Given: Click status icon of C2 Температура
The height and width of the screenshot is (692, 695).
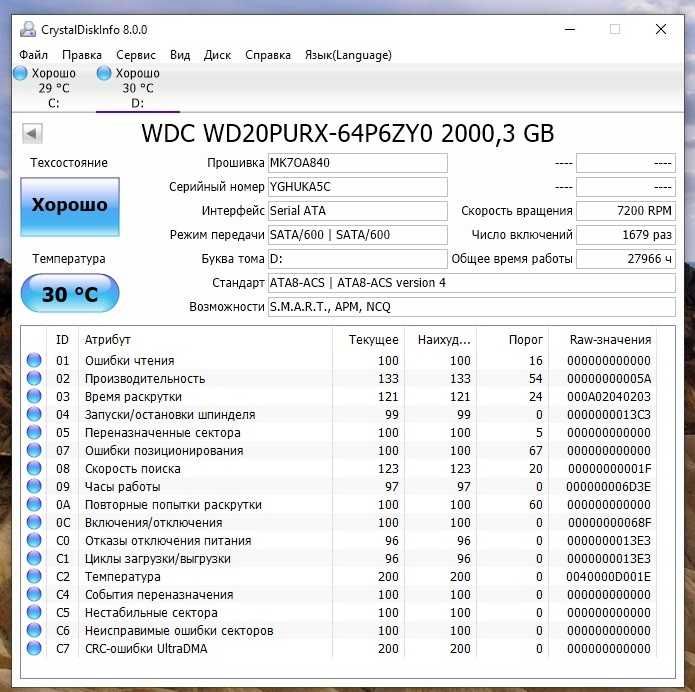Looking at the screenshot, I should (x=34, y=576).
